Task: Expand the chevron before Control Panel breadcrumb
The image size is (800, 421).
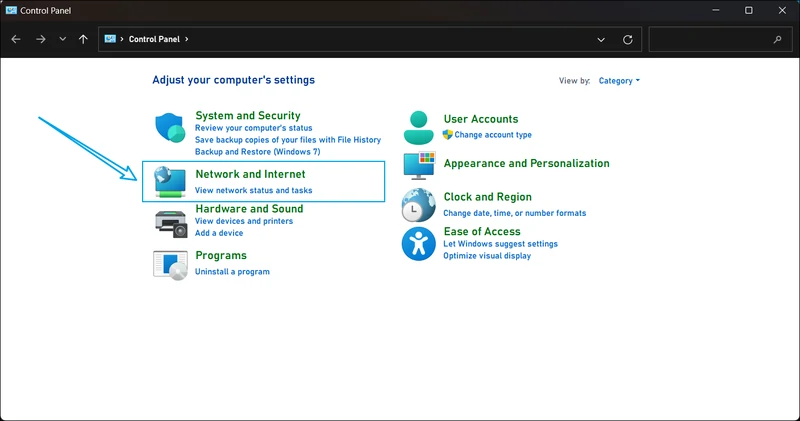Action: [x=122, y=39]
